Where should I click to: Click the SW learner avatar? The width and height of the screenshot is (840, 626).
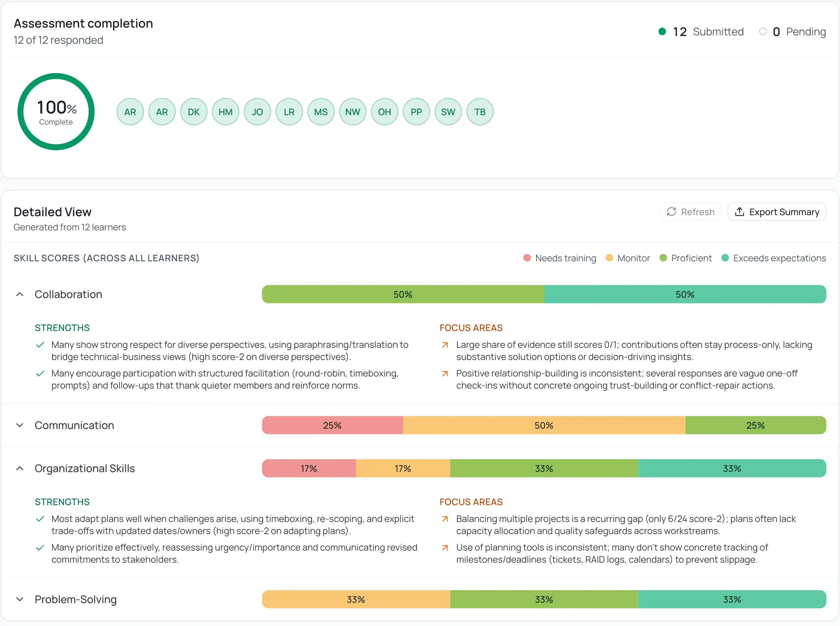(x=448, y=112)
